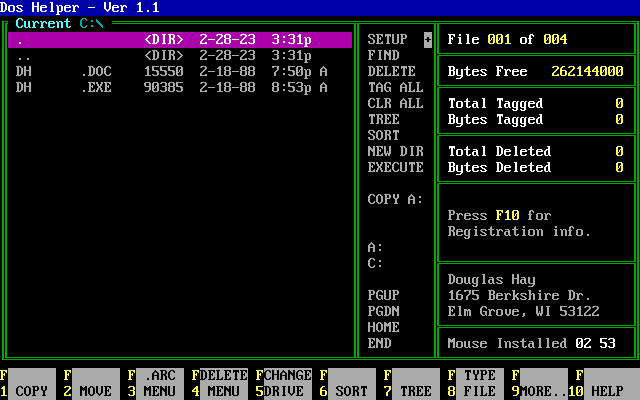Viewport: 640px width, 400px height.
Task: Select F5 CHANGE DRIVE option
Action: pyautogui.click(x=287, y=383)
